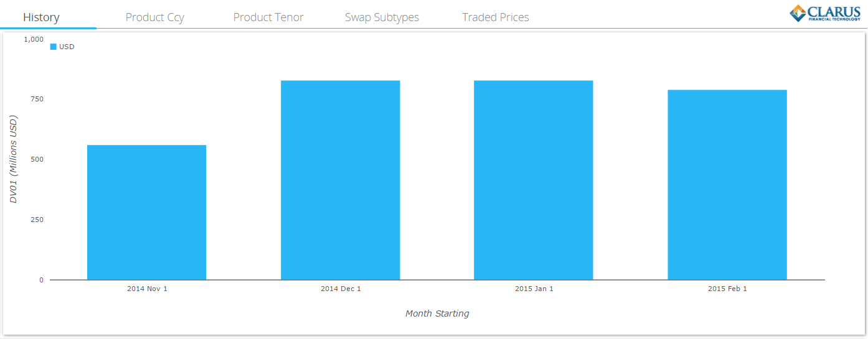Viewport: 868px width, 339px height.
Task: Click the 2015 Jan 1 axis label
Action: [x=534, y=289]
